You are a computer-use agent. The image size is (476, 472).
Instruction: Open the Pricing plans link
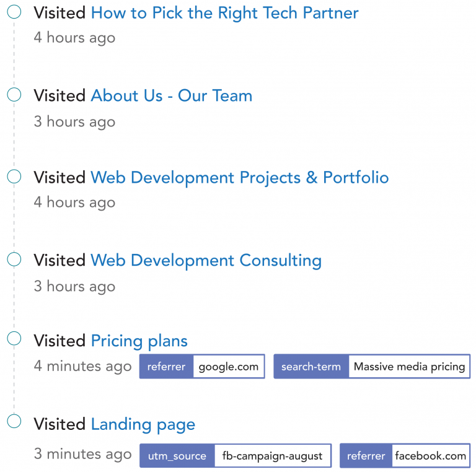[139, 341]
